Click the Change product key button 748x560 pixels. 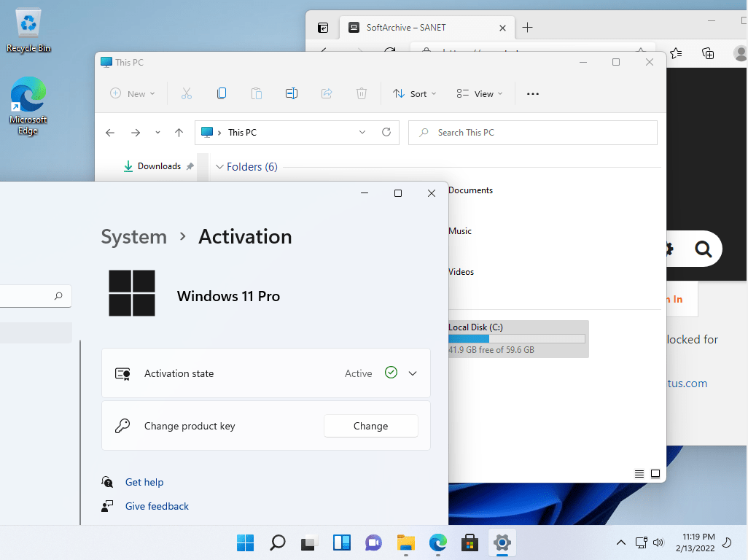point(370,426)
